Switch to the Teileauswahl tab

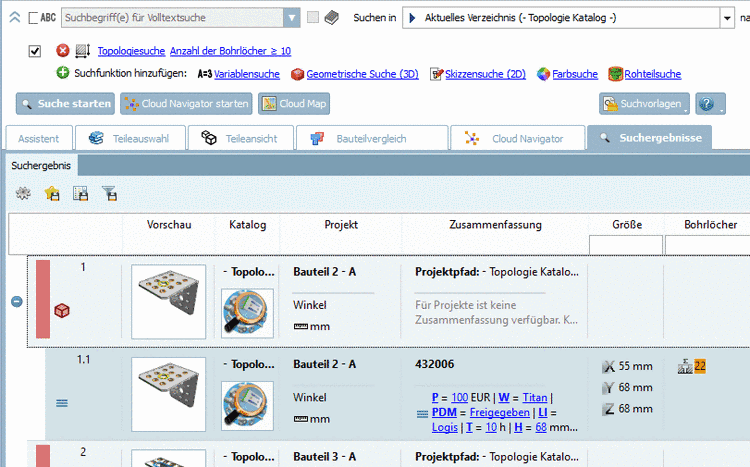click(x=130, y=138)
